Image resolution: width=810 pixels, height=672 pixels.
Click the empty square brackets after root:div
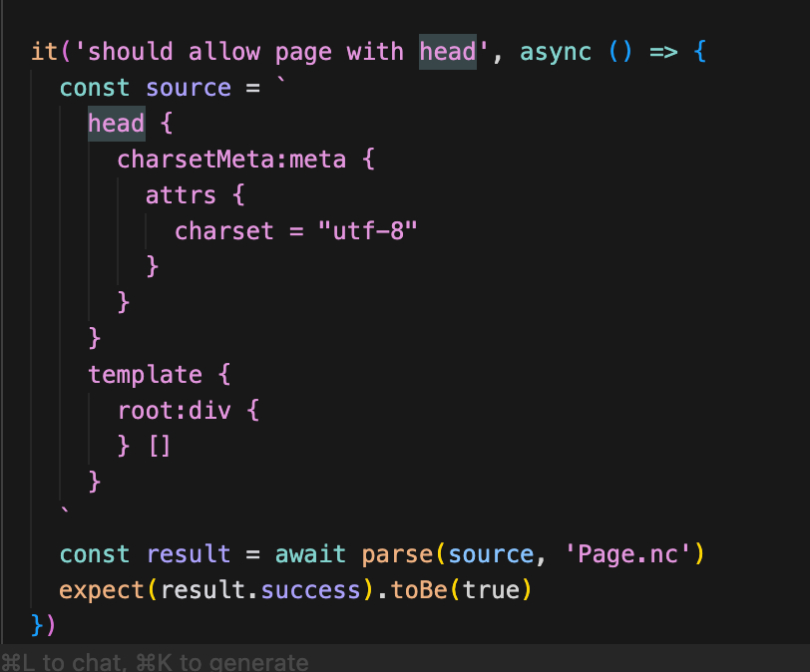[x=160, y=447]
